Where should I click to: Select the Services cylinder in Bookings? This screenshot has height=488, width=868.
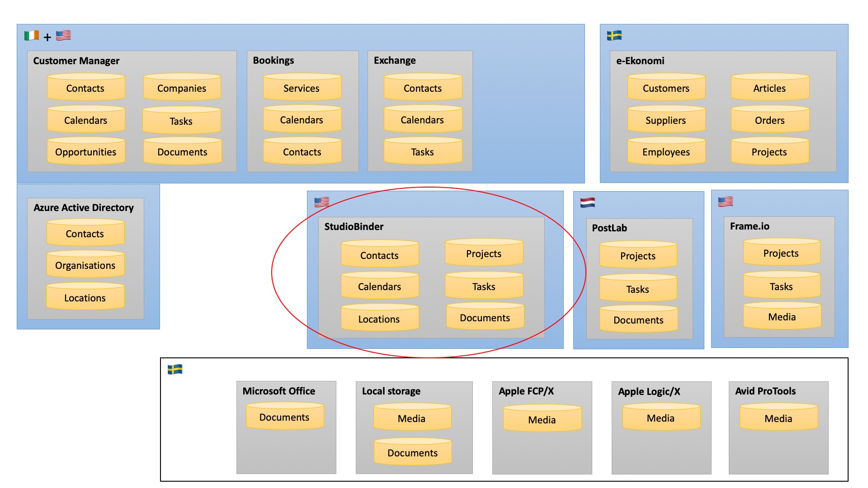(302, 87)
